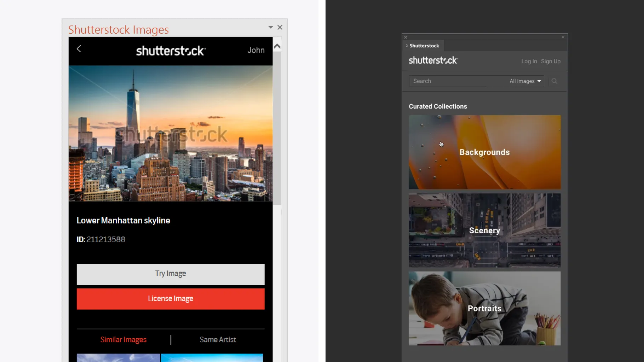Image resolution: width=644 pixels, height=362 pixels.
Task: Open the All Images dropdown
Action: 525,81
